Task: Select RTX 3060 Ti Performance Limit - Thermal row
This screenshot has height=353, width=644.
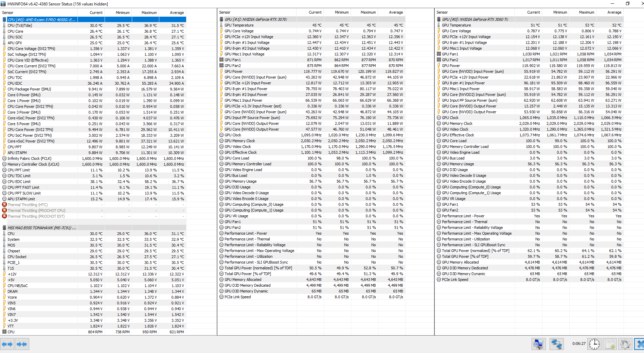Action: 529,222
